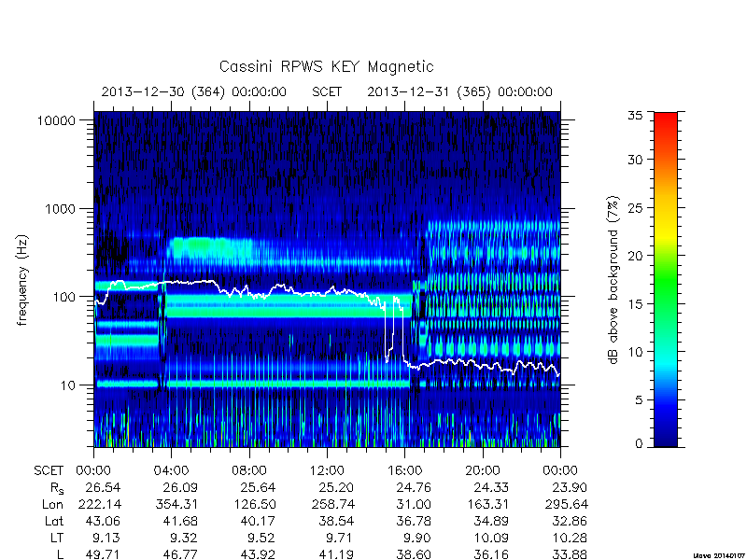Click the L-shell value 36.16
The image size is (747, 560).
tap(492, 554)
